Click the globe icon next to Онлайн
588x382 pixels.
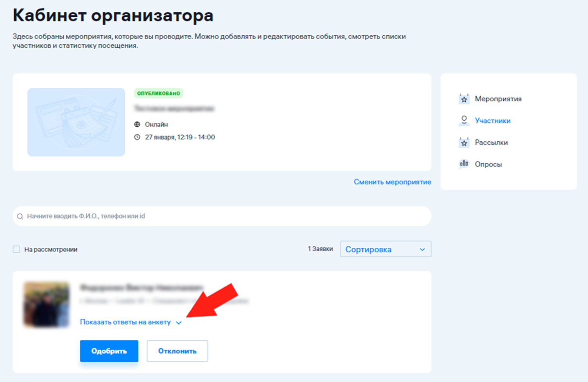pos(137,125)
